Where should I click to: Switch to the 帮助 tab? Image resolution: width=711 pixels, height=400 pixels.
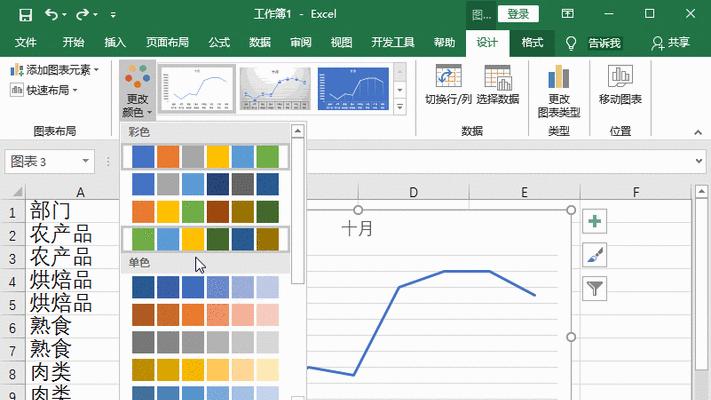click(444, 43)
